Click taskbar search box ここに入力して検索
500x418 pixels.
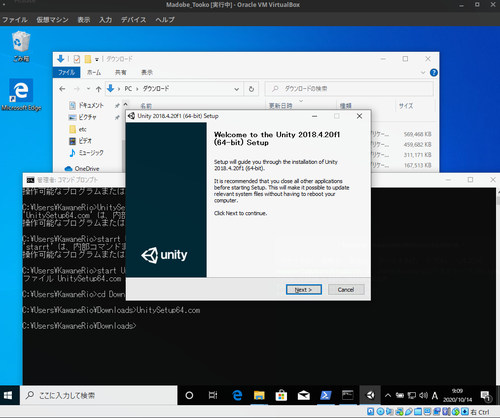coord(99,395)
